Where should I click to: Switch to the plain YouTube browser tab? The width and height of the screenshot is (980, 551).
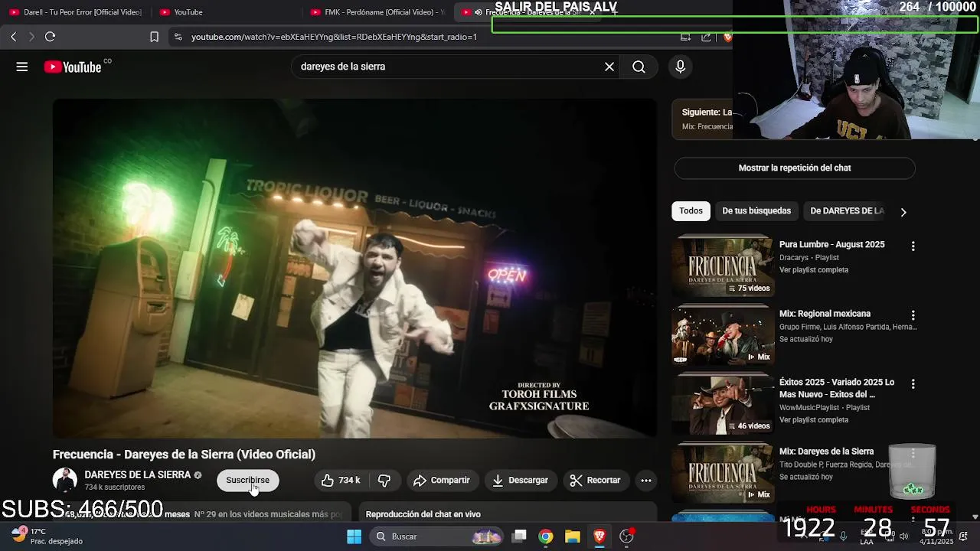(x=188, y=12)
